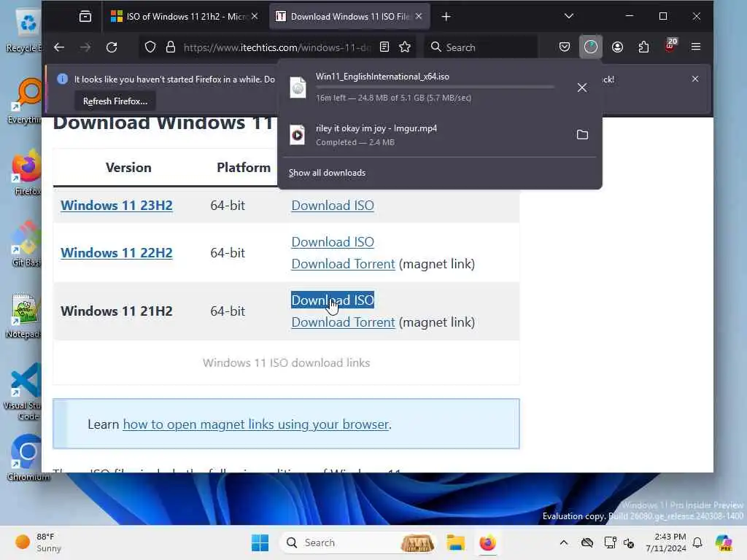Open the clock showing 2:43 PM
This screenshot has height=560, width=747.
667,542
